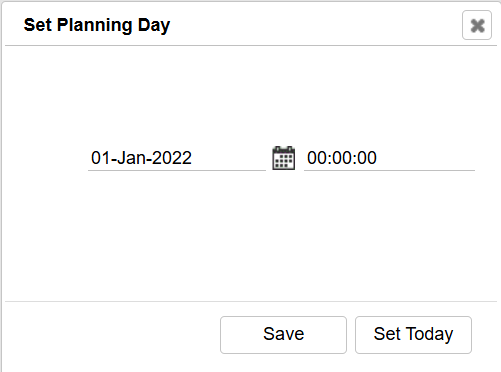Viewport: 501px width, 372px height.
Task: Choose Save to confirm the date
Action: (283, 335)
